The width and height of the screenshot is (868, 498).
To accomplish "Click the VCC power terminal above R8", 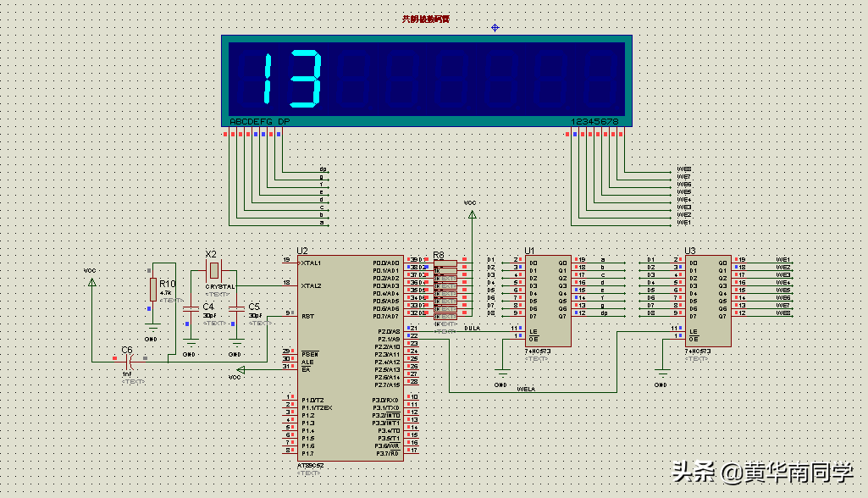I will coord(473,213).
